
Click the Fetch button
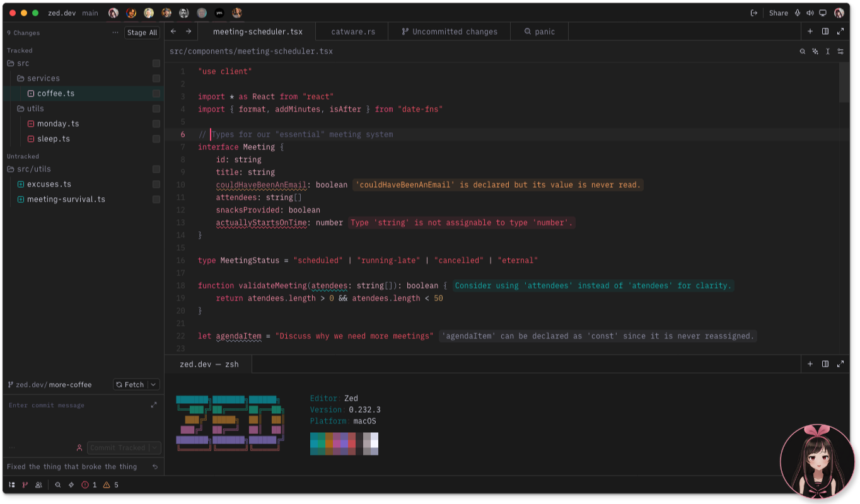tap(130, 384)
